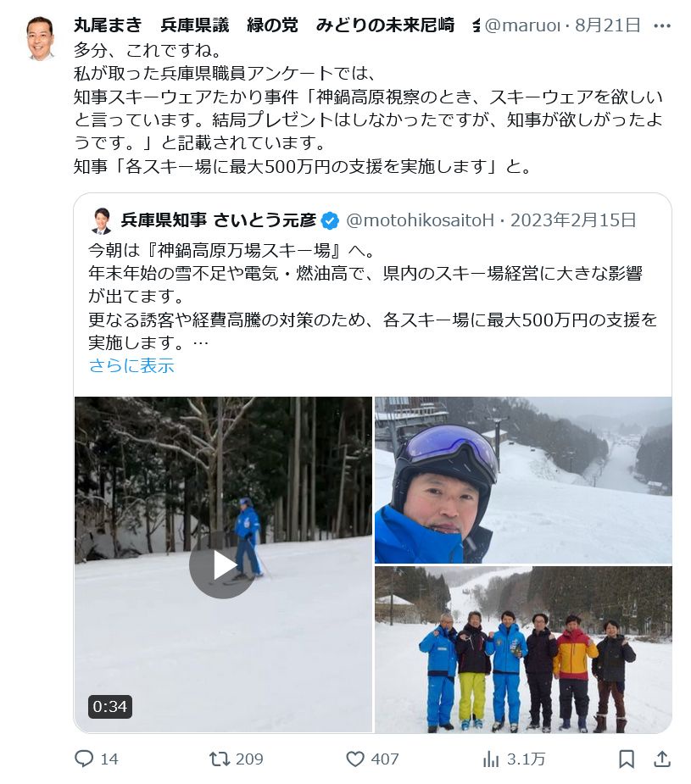The height and width of the screenshot is (784, 691).
Task: View the six-person group photo
Action: (x=523, y=649)
